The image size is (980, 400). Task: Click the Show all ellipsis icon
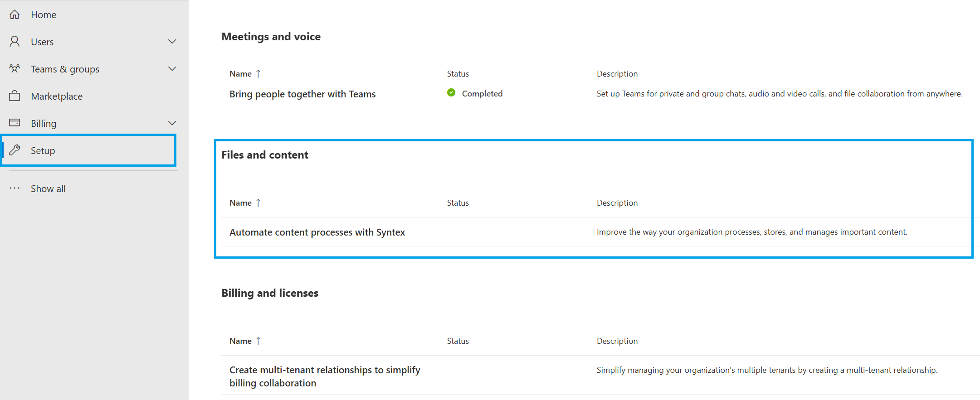click(15, 188)
